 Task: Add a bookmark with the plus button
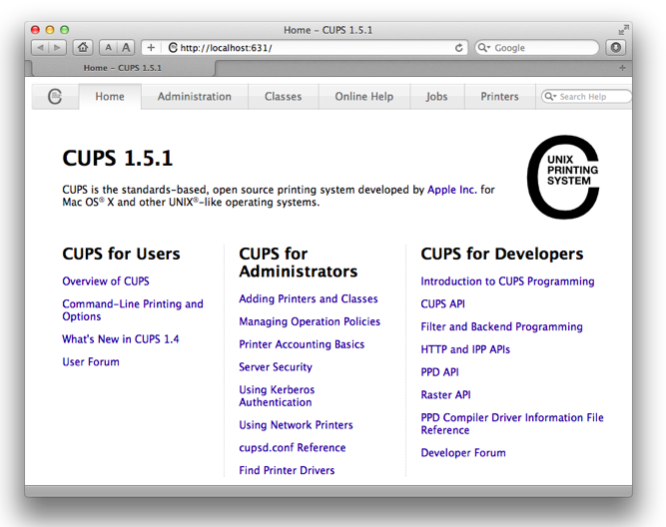(151, 48)
